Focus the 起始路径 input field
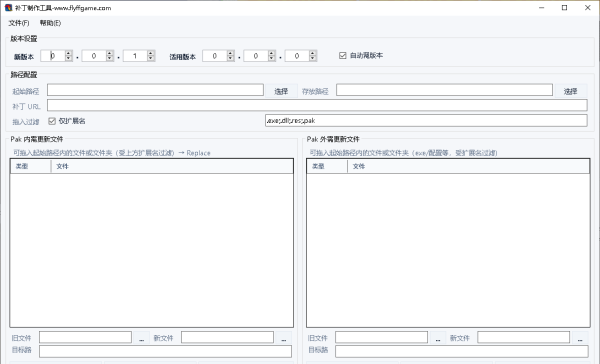 coord(155,90)
